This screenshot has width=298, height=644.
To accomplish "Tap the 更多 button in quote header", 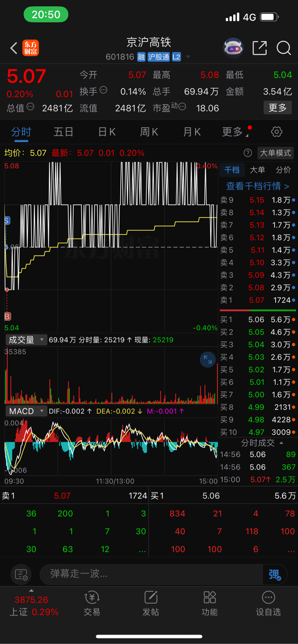I will (x=278, y=107).
